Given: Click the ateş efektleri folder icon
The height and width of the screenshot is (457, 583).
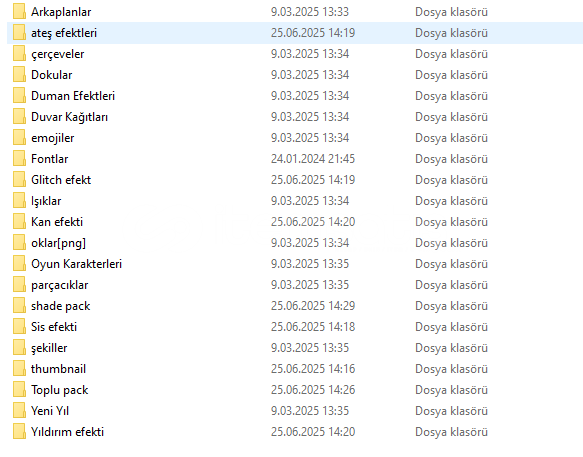Looking at the screenshot, I should tap(19, 33).
